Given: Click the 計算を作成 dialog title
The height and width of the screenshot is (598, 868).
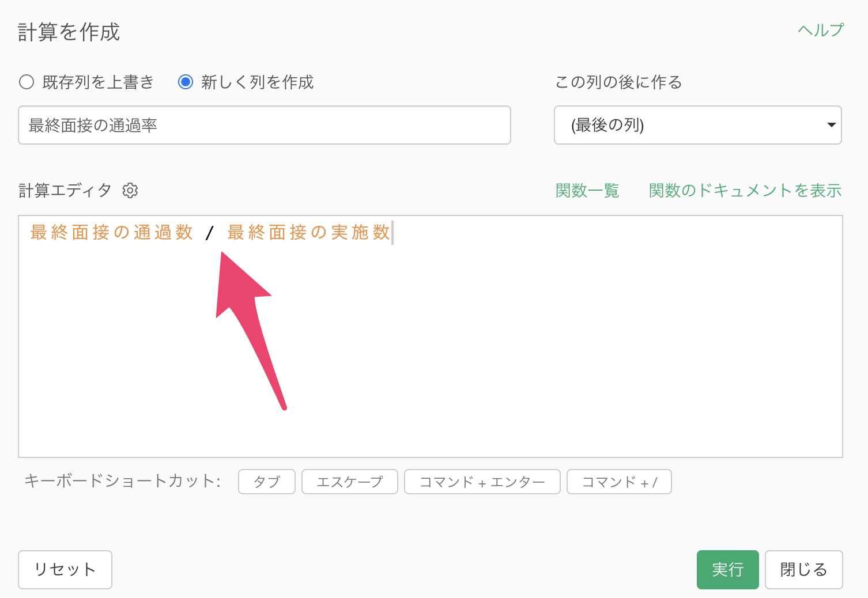Looking at the screenshot, I should 69,32.
